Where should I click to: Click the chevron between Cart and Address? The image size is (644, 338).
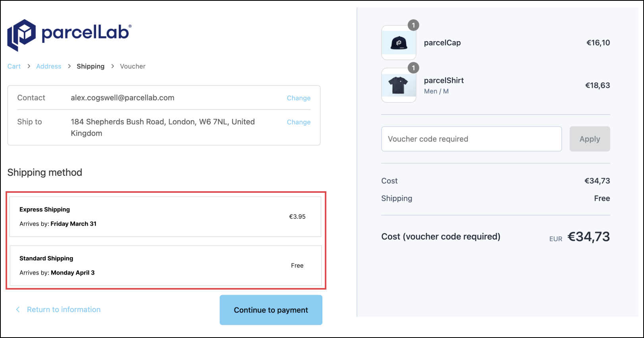click(29, 66)
